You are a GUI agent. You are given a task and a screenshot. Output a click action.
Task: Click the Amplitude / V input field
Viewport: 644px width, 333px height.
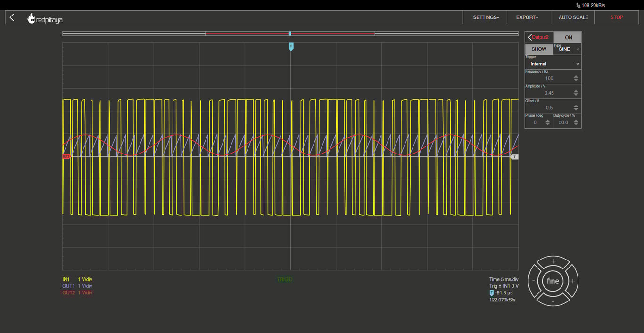(548, 93)
